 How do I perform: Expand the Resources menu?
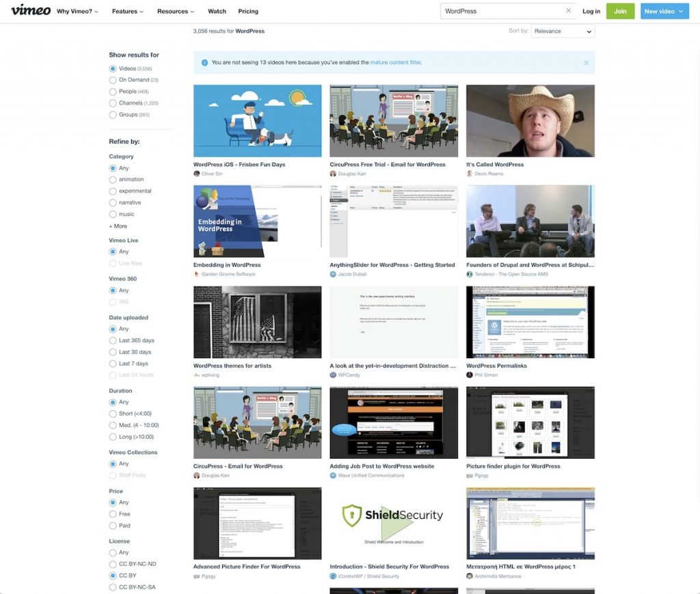[x=176, y=11]
